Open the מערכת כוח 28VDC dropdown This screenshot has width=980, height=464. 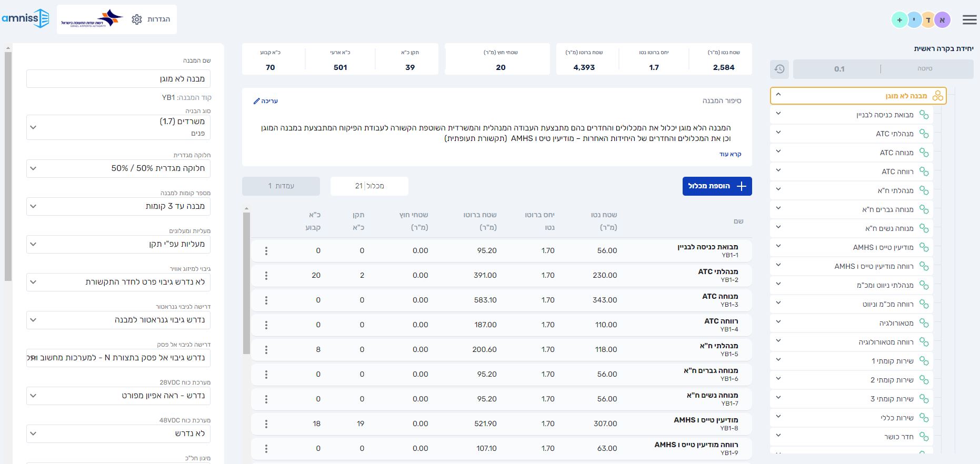click(x=118, y=396)
